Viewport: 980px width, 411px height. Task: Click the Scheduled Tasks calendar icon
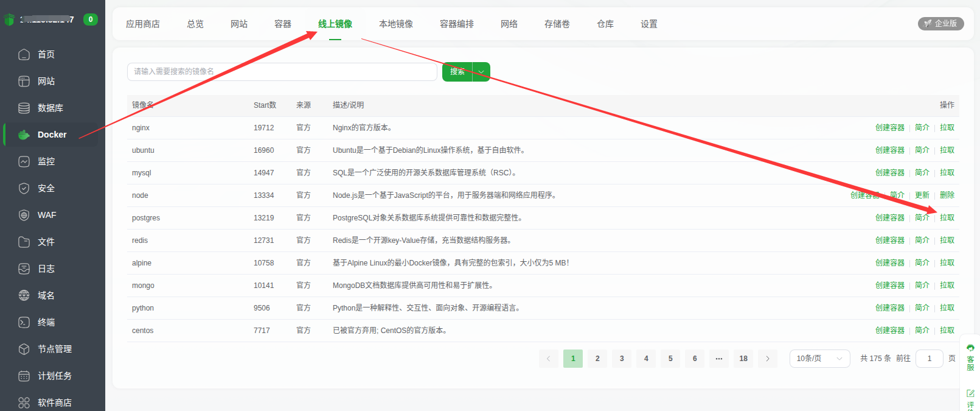(24, 376)
